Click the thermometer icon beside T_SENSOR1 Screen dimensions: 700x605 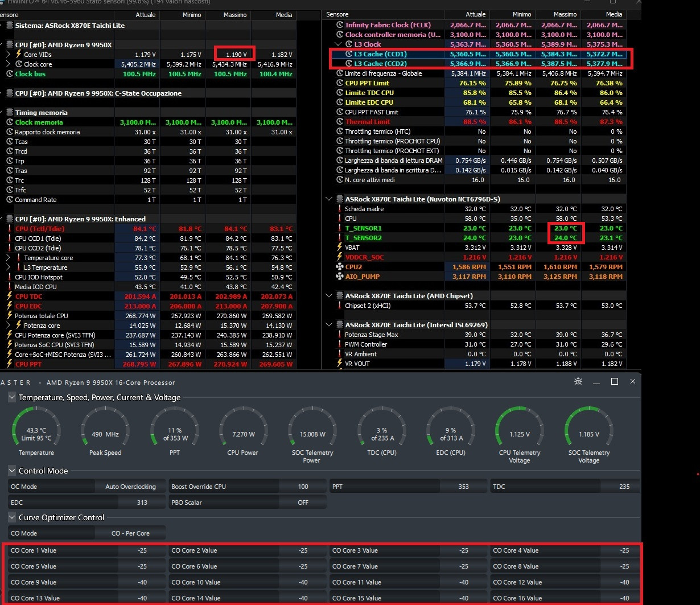(340, 228)
